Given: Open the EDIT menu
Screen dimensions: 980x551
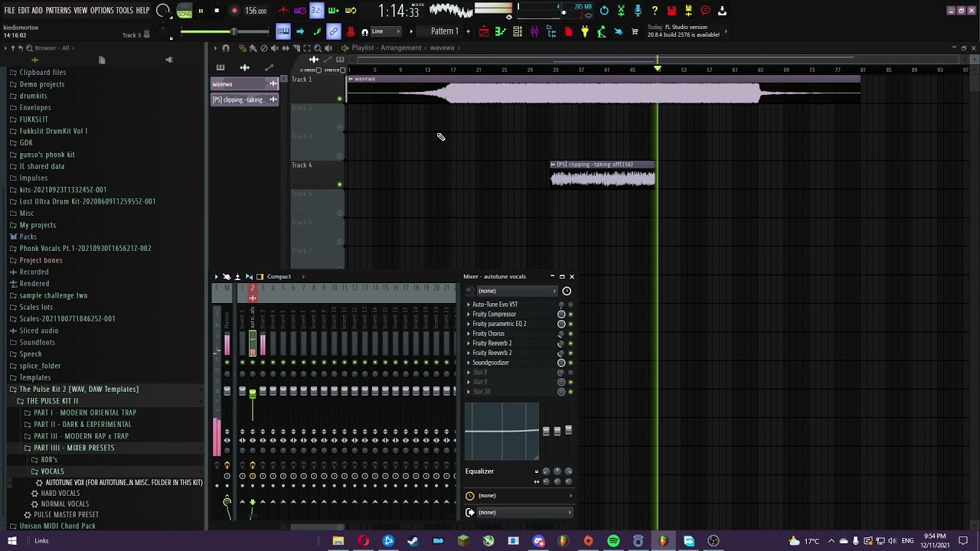Looking at the screenshot, I should (x=24, y=11).
